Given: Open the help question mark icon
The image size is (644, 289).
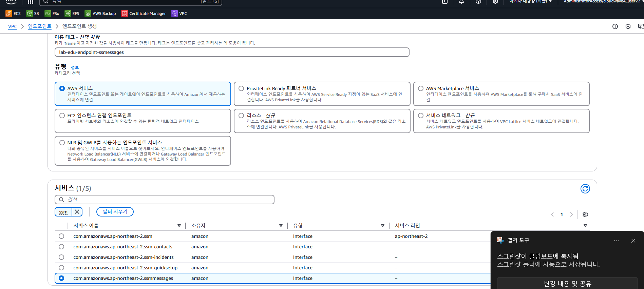Looking at the screenshot, I should click(478, 2).
